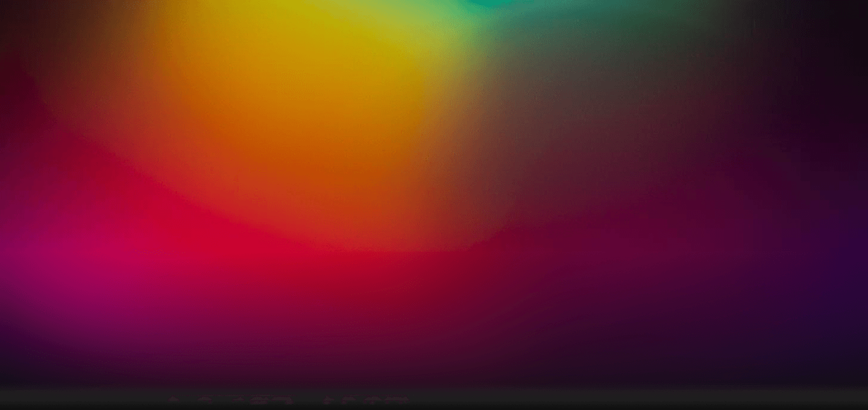
Task: Select the third faint icon in the right bottom group
Action: [x=373, y=399]
